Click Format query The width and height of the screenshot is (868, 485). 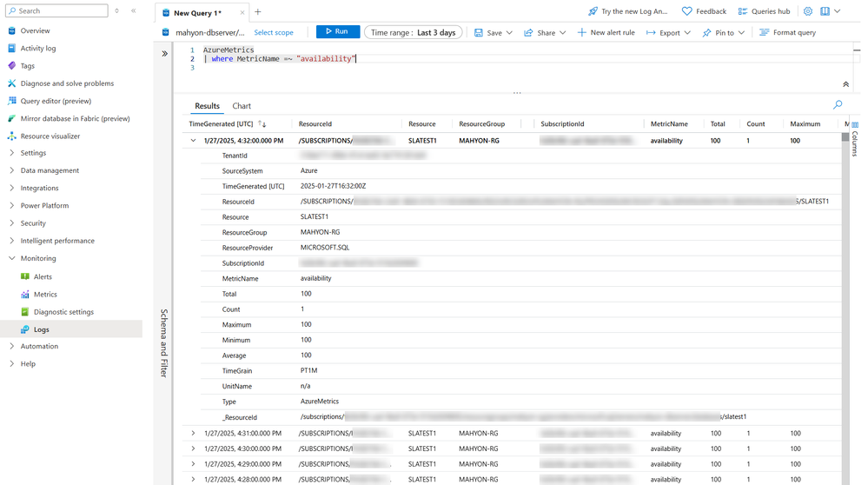click(x=788, y=33)
